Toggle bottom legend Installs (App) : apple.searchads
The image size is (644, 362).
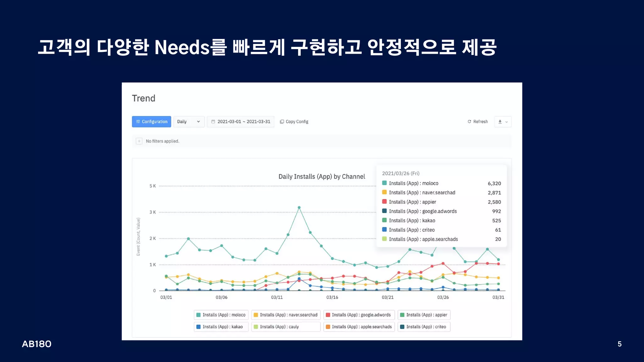359,327
